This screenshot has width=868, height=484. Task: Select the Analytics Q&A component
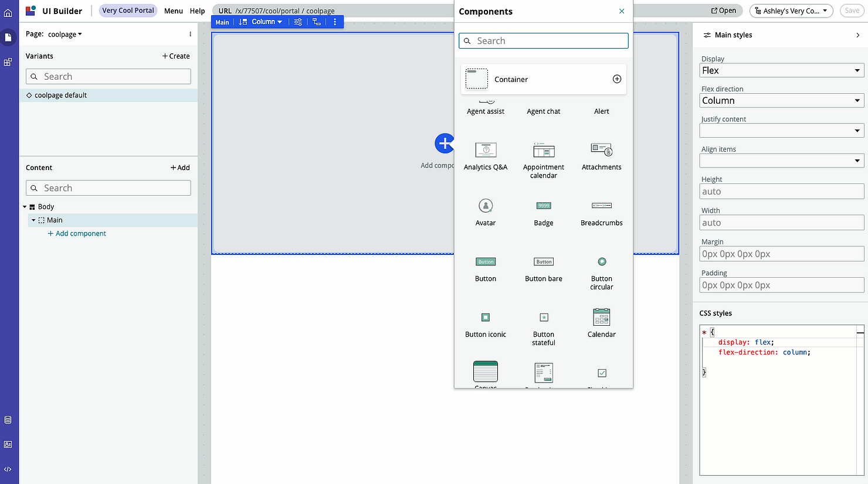tap(486, 156)
